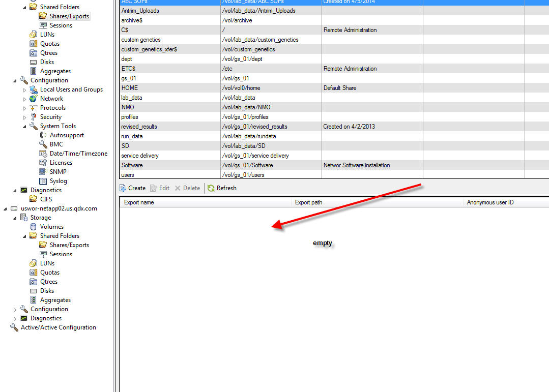Click the second filer's Volumes icon

(34, 227)
